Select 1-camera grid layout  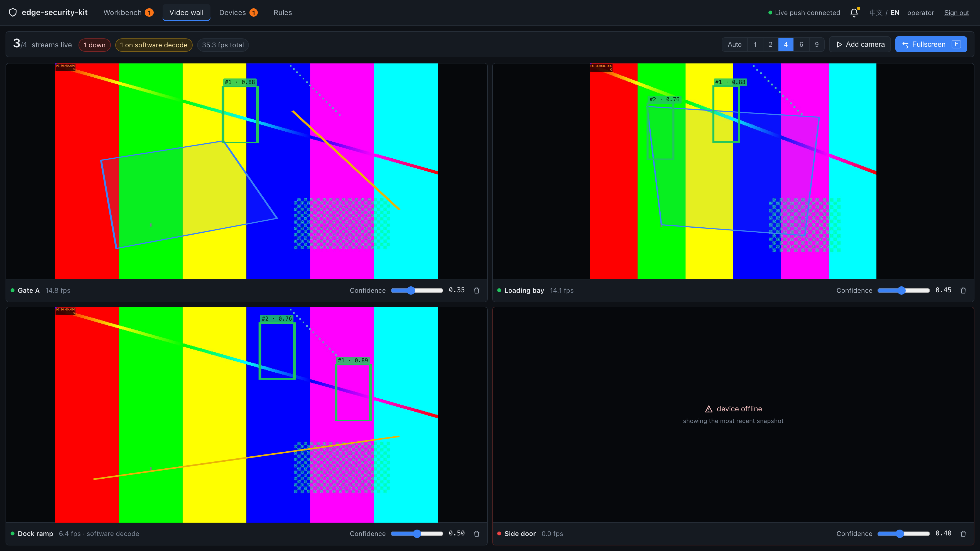coord(755,45)
